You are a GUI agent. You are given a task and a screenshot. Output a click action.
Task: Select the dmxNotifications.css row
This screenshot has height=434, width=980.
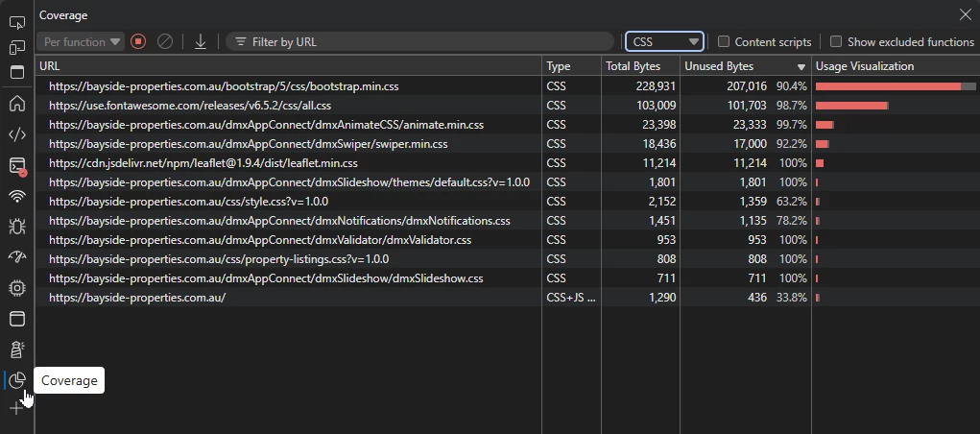pos(508,221)
